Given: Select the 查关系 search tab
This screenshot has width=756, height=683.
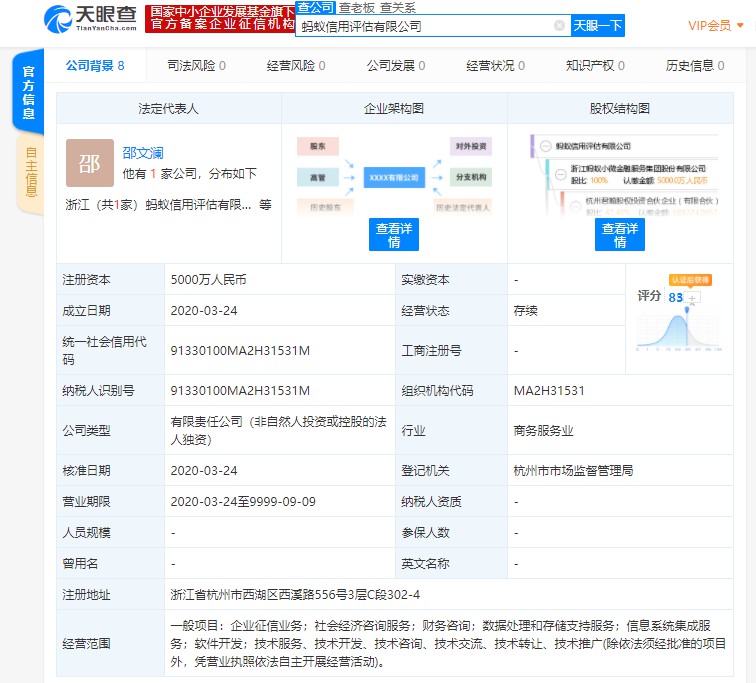Looking at the screenshot, I should click(x=398, y=8).
